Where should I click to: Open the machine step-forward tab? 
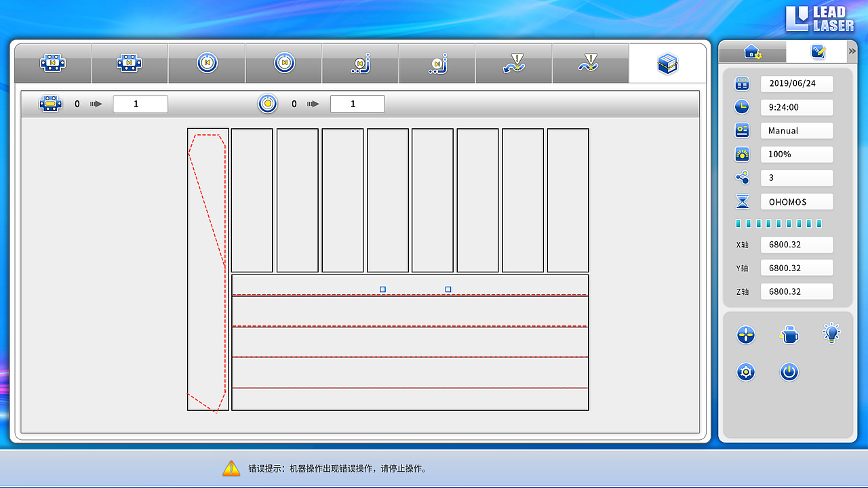click(x=130, y=63)
